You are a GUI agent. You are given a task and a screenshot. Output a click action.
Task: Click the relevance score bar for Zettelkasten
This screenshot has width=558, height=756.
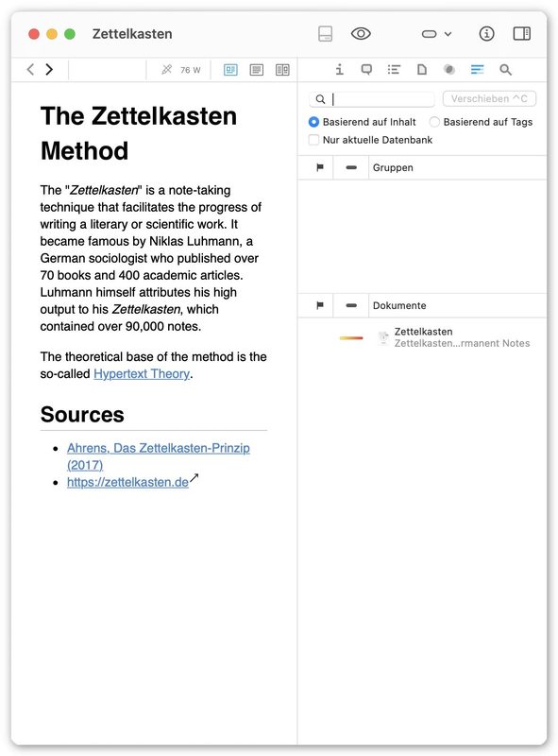(x=351, y=338)
